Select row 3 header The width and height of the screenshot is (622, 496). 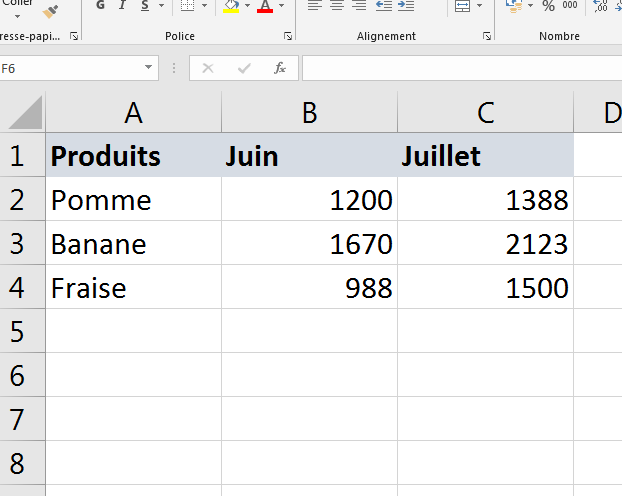22,243
